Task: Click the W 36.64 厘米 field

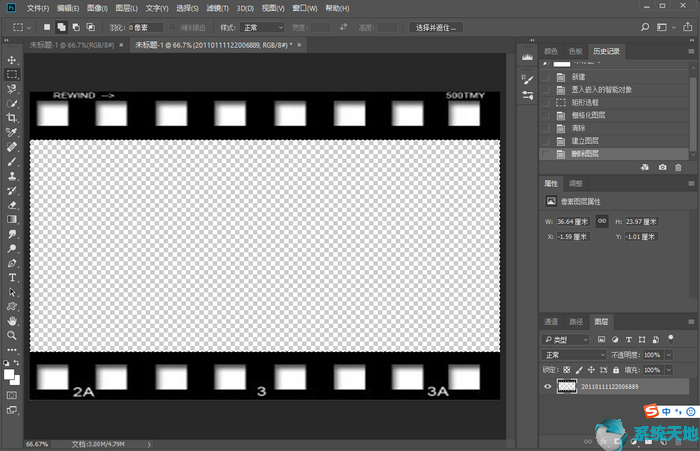Action: (x=574, y=221)
